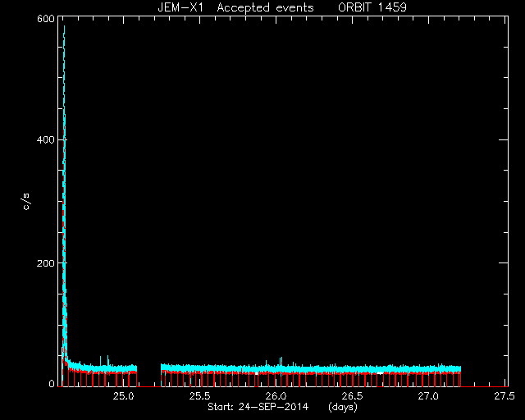
Task: Click the ORBIT 1459 label in title
Action: (372, 7)
